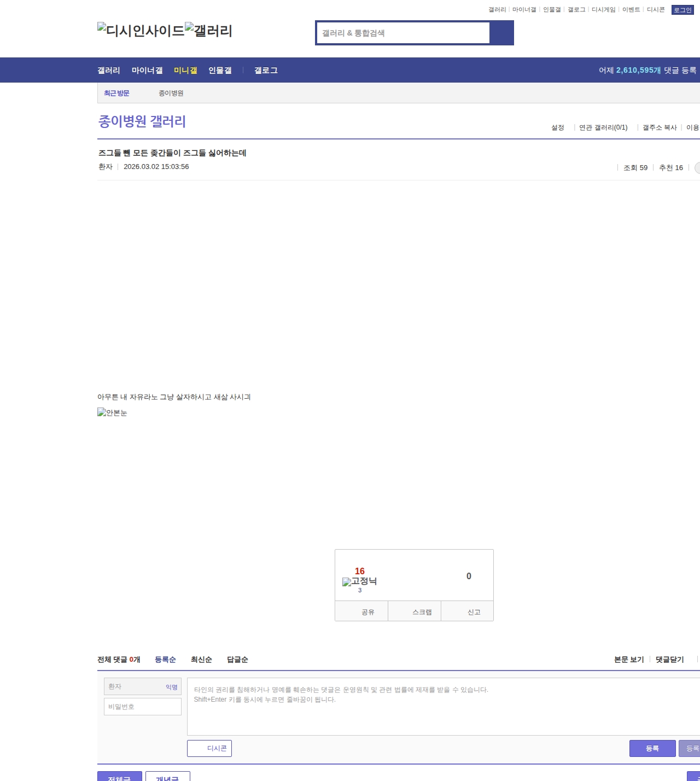This screenshot has width=700, height=781.
Task: Select 인물갤 in the blue navigation bar
Action: coord(220,70)
